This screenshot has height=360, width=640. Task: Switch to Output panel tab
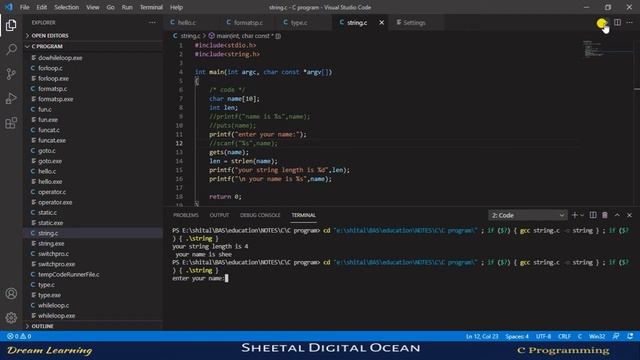pos(219,215)
